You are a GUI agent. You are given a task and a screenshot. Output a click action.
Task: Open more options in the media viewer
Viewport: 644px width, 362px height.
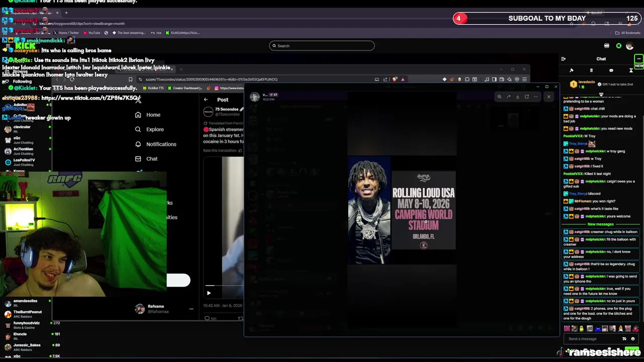(536, 97)
